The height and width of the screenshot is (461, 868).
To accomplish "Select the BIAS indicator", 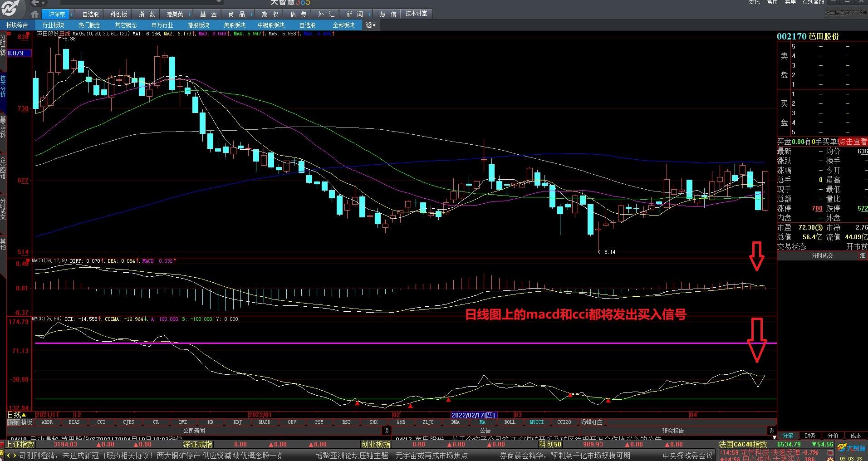I will (74, 422).
